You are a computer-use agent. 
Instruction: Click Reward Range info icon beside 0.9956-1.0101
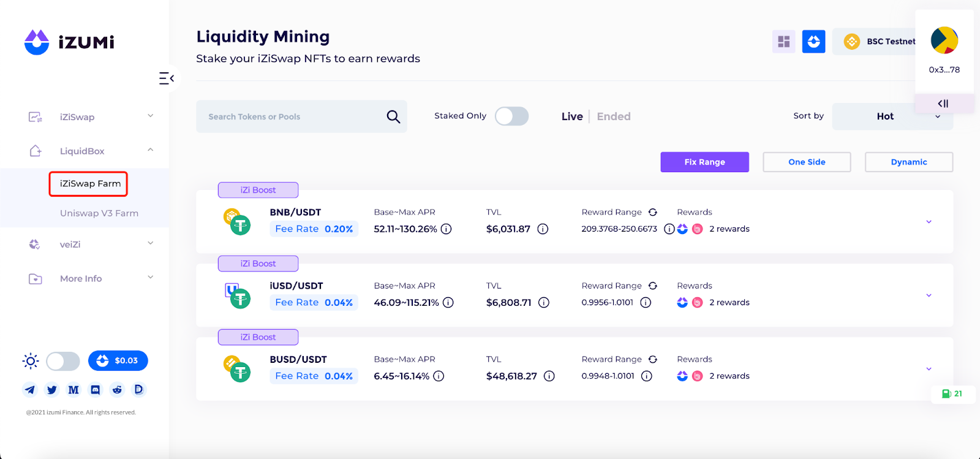coord(646,302)
